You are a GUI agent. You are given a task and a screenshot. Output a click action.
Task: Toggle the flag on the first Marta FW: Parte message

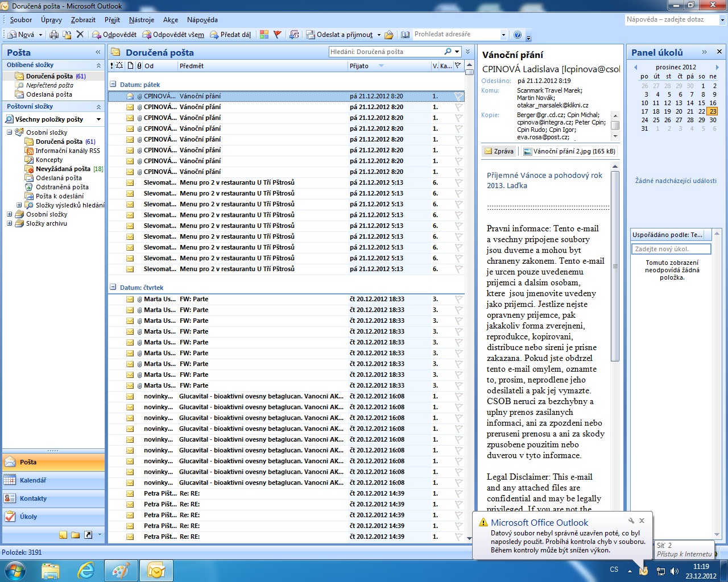pos(458,300)
